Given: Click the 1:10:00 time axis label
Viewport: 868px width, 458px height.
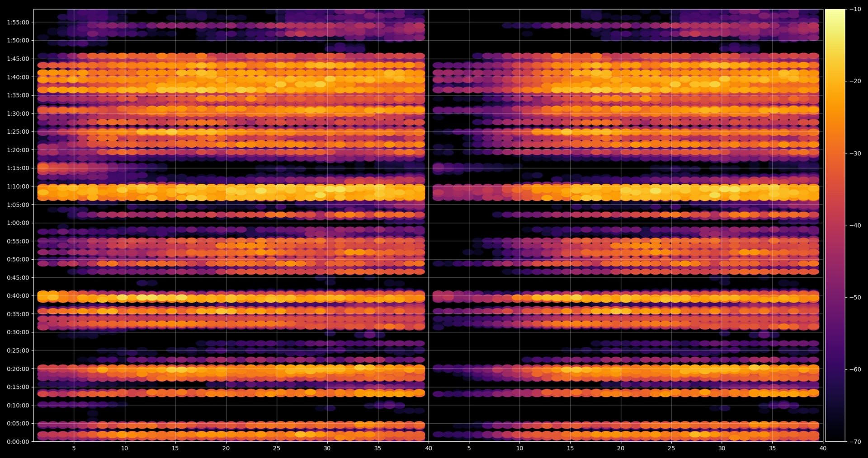Looking at the screenshot, I should click(18, 186).
